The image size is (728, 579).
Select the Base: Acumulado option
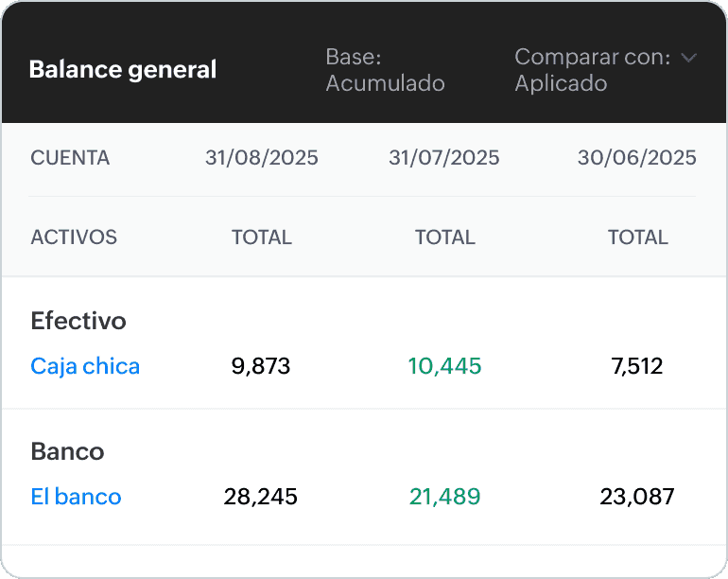(x=385, y=70)
